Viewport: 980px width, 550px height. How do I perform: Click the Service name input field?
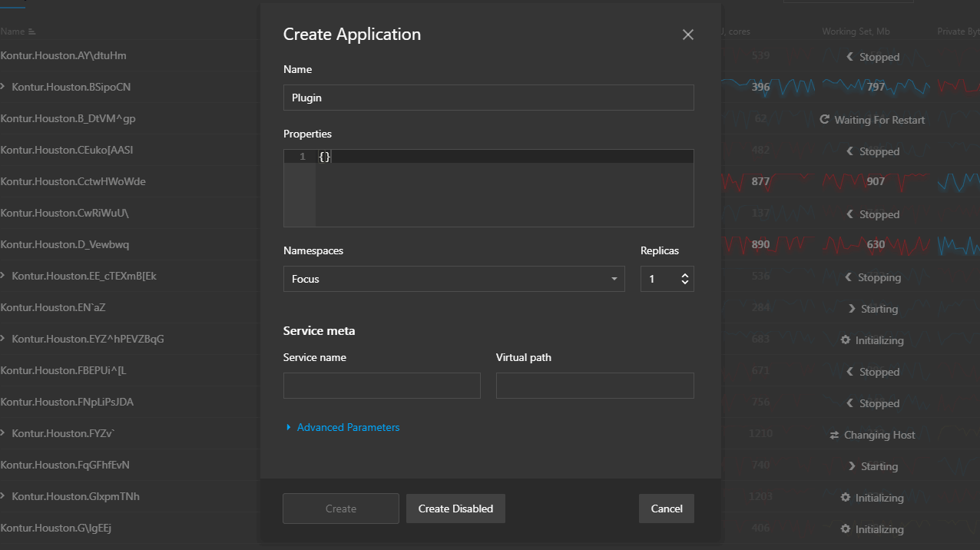point(382,385)
